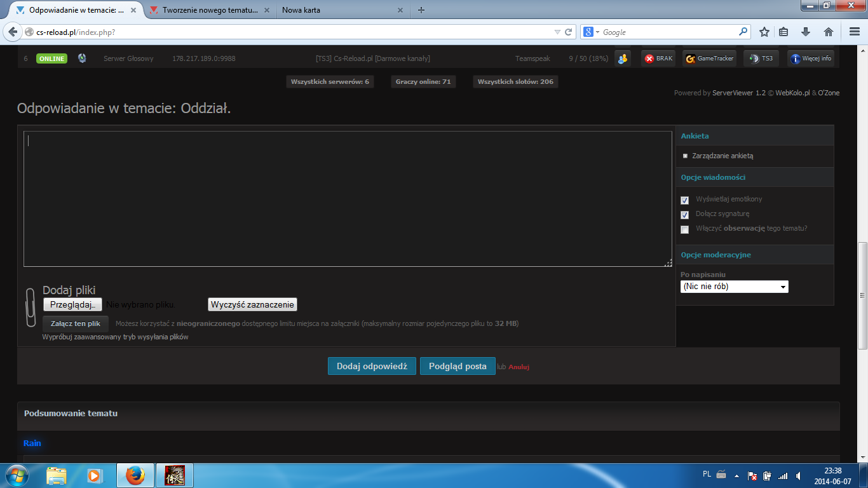Click the Podgląd posta button
868x488 pixels.
click(458, 366)
